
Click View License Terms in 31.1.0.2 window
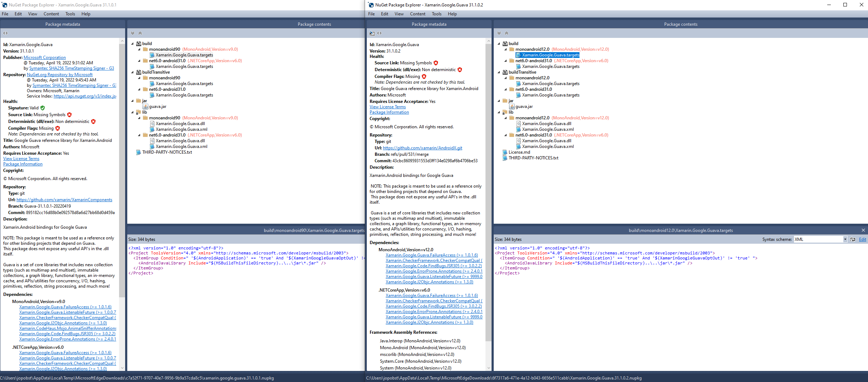click(x=388, y=107)
